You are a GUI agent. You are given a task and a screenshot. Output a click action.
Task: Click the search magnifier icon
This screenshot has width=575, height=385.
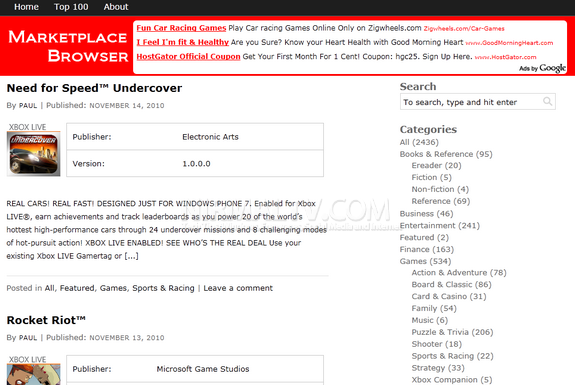(547, 101)
